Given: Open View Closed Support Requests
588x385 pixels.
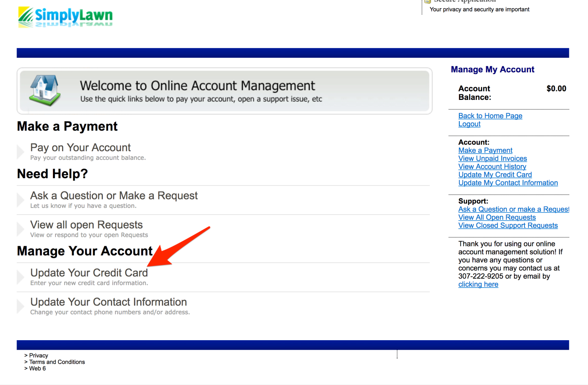Looking at the screenshot, I should tap(508, 225).
